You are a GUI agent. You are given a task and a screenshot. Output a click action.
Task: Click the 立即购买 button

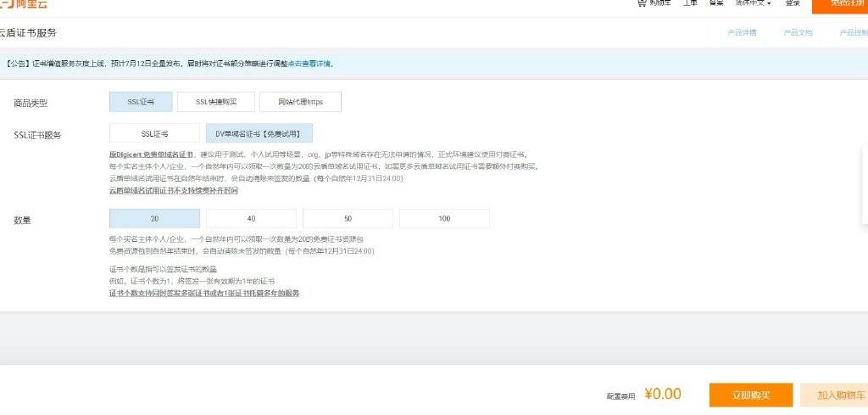pyautogui.click(x=751, y=395)
